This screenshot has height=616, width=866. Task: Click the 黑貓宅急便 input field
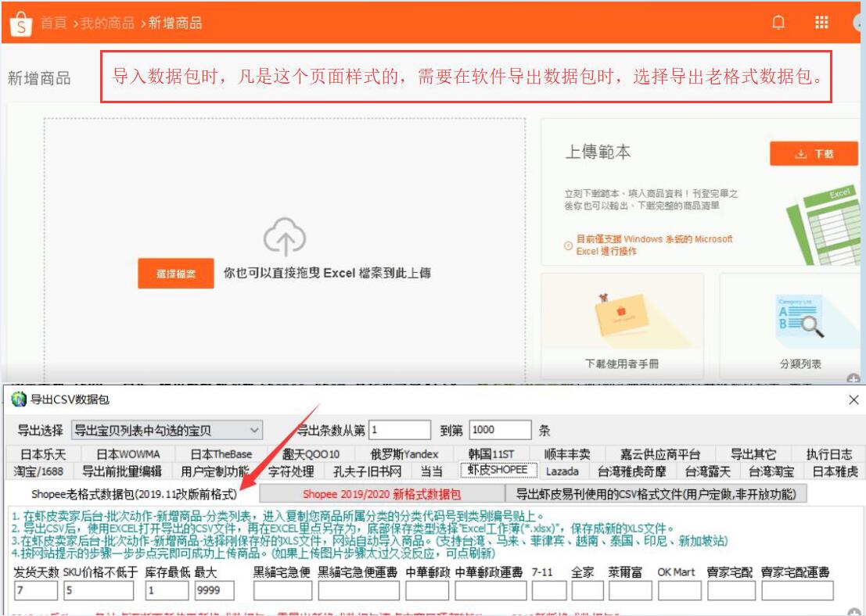point(282,591)
